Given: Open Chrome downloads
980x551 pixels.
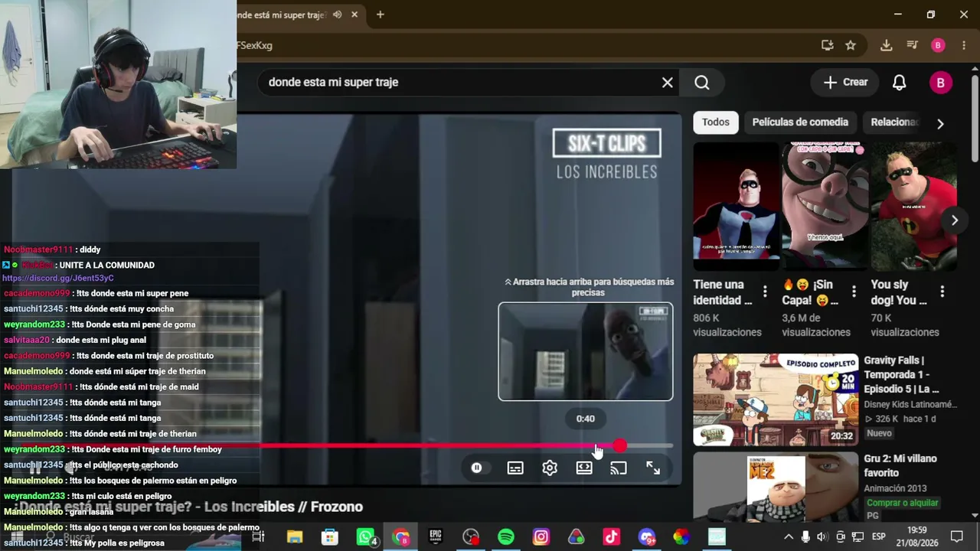Looking at the screenshot, I should [886, 45].
